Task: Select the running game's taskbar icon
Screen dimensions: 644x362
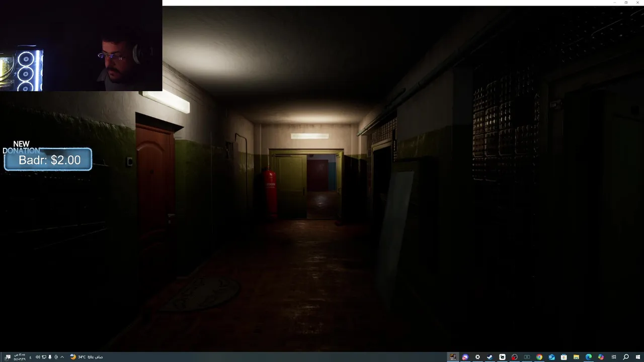Action: (x=453, y=357)
